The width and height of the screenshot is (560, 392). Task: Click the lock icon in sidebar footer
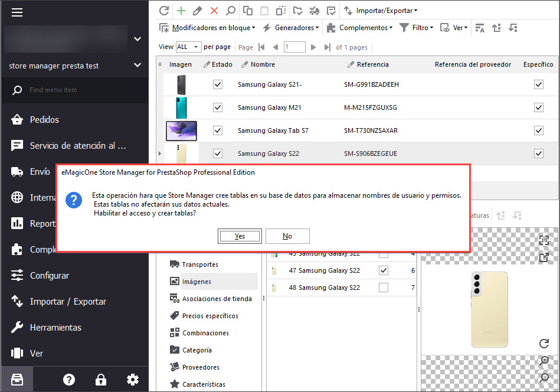[101, 380]
